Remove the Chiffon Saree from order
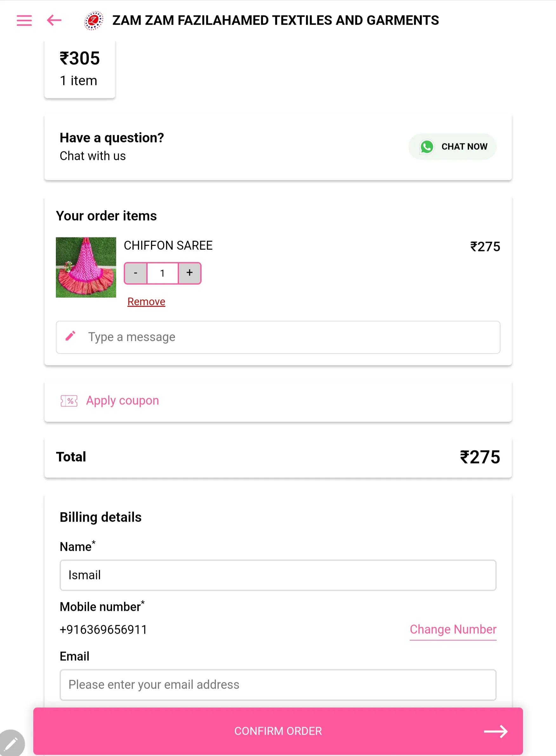556x756 pixels. point(146,301)
